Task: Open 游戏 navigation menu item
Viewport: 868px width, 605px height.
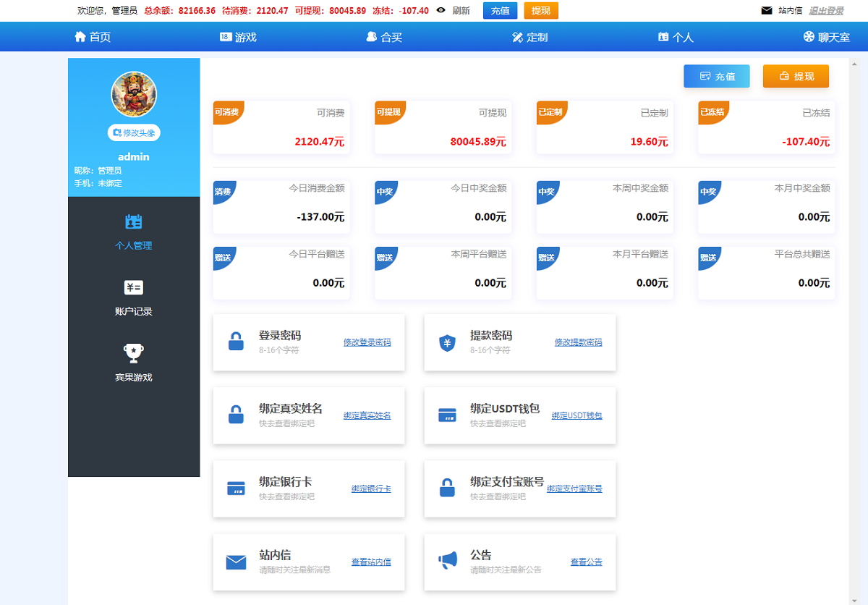Action: click(x=238, y=37)
